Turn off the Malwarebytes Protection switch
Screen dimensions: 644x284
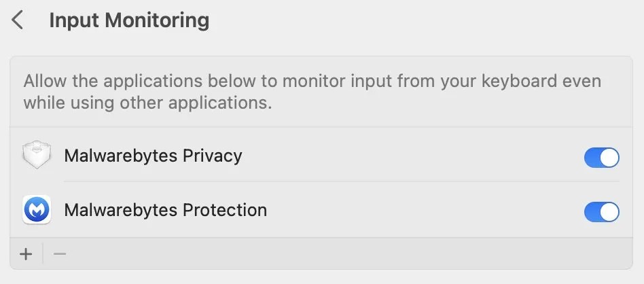pos(601,212)
